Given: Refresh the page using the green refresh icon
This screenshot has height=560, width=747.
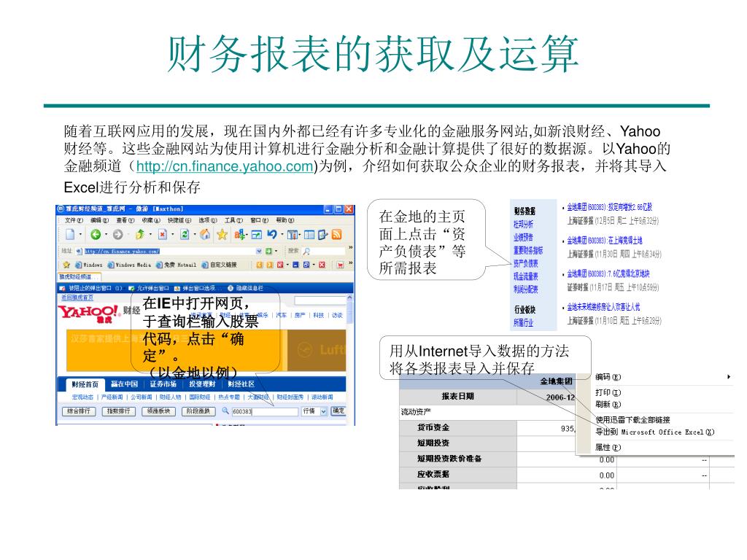Looking at the screenshot, I should coord(185,234).
